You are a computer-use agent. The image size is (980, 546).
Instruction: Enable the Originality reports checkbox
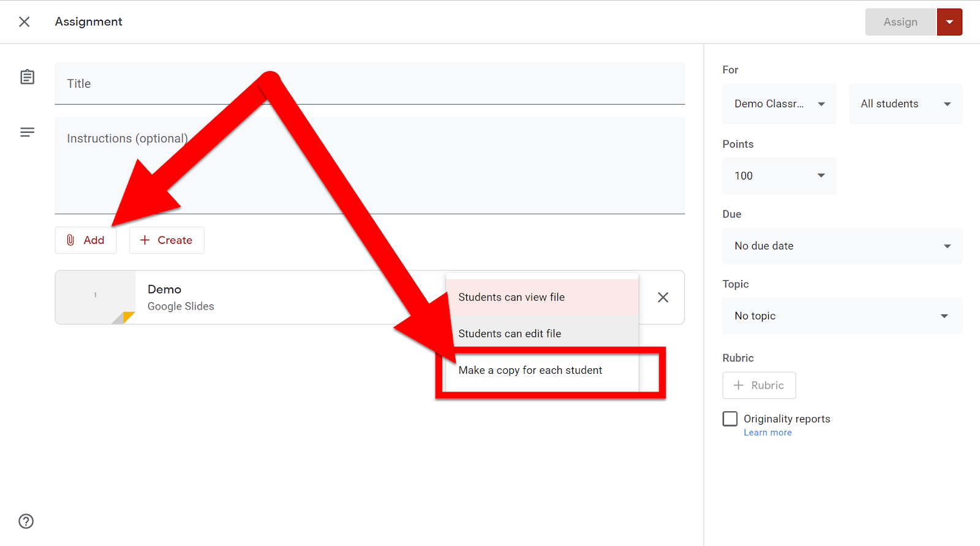click(x=730, y=419)
